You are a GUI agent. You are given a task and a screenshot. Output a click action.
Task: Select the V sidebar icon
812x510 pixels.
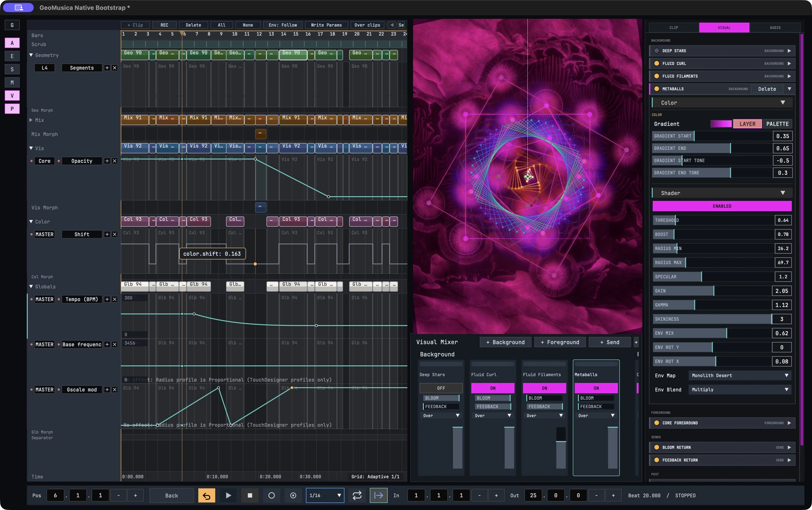12,95
